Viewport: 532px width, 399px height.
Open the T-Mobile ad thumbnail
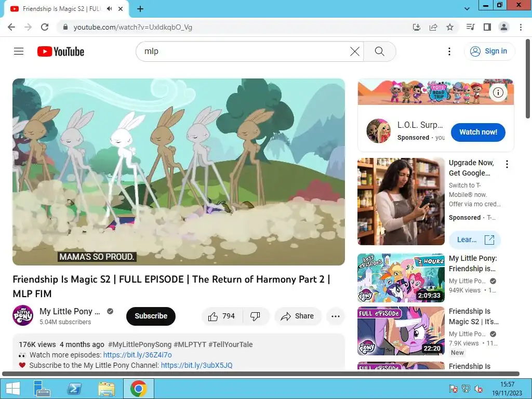click(401, 202)
